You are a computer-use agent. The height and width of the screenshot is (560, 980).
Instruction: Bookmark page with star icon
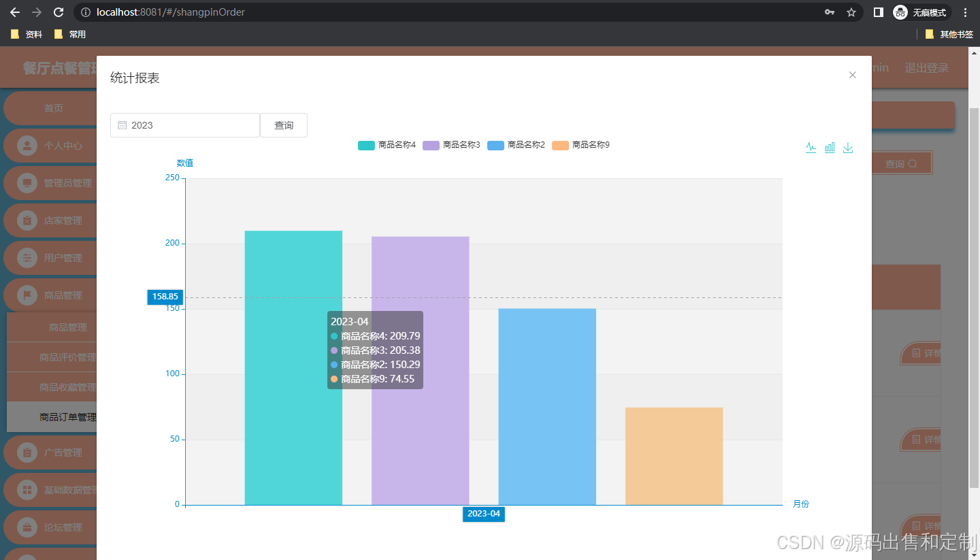click(x=851, y=12)
